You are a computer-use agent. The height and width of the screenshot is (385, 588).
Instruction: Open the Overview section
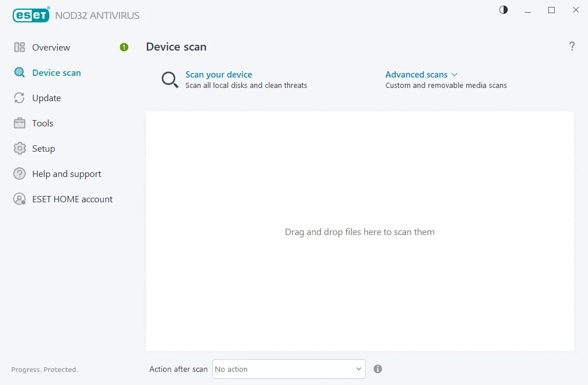51,47
